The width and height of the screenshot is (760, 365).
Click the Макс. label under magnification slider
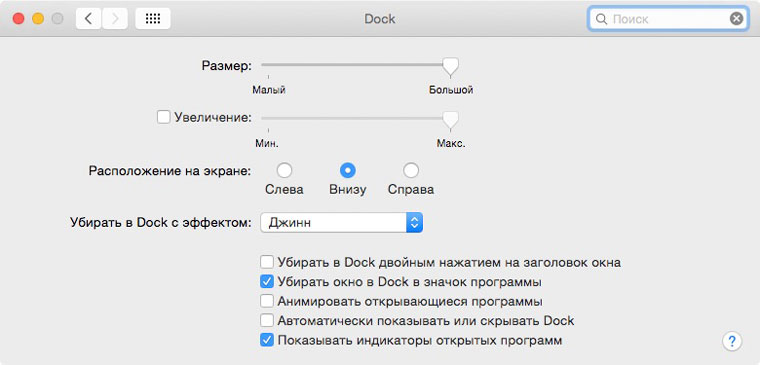(x=451, y=144)
